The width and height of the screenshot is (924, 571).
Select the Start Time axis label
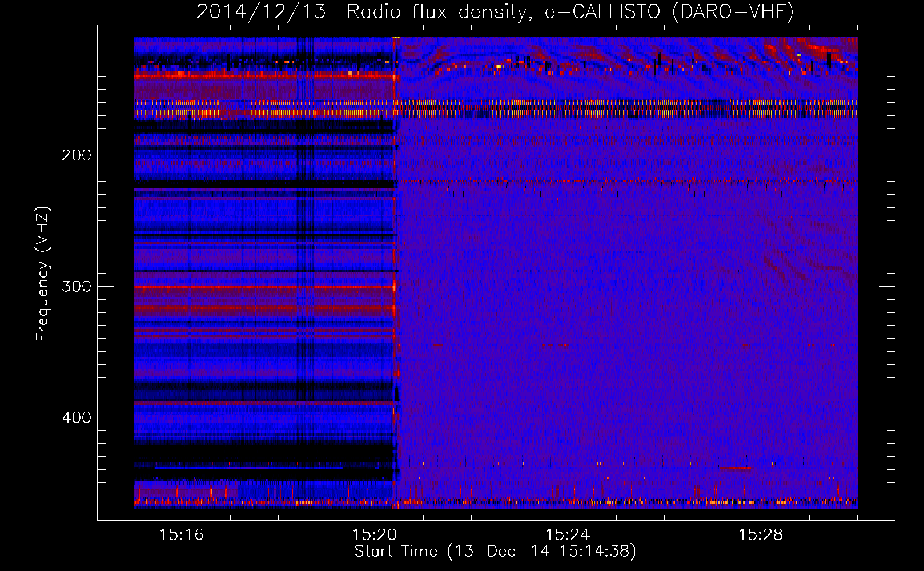point(495,552)
